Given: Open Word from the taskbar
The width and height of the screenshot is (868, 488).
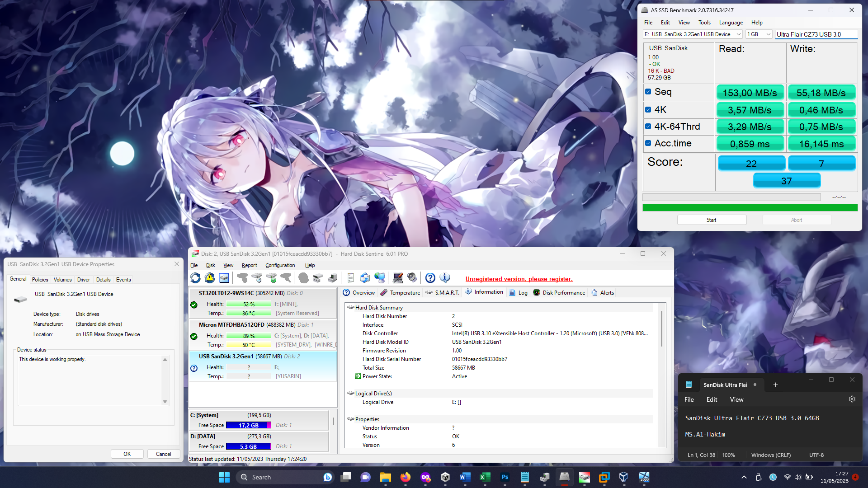Looking at the screenshot, I should pos(465,477).
